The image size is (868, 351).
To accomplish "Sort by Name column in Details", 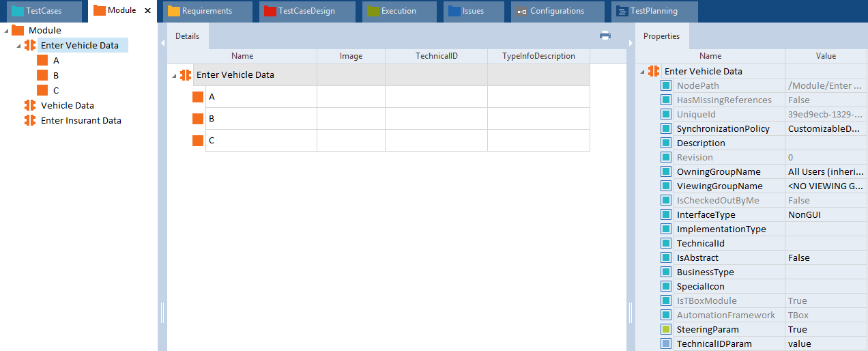I will [242, 56].
